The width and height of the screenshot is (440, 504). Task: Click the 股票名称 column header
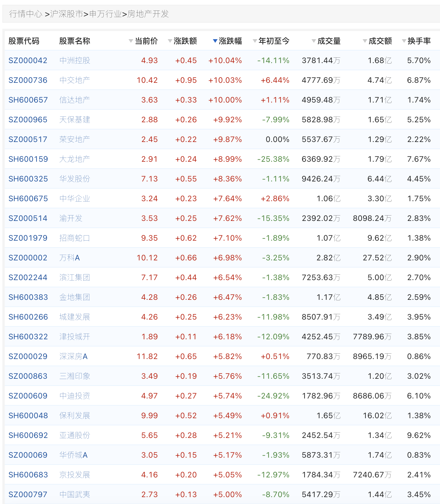tap(75, 41)
